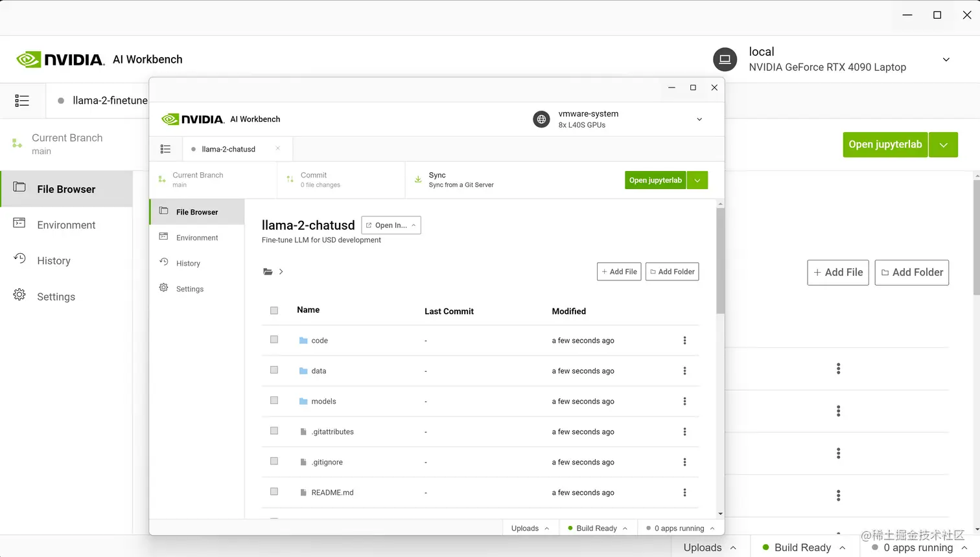Check the select-all checkbox in the Name header
The image size is (980, 557).
pyautogui.click(x=274, y=310)
